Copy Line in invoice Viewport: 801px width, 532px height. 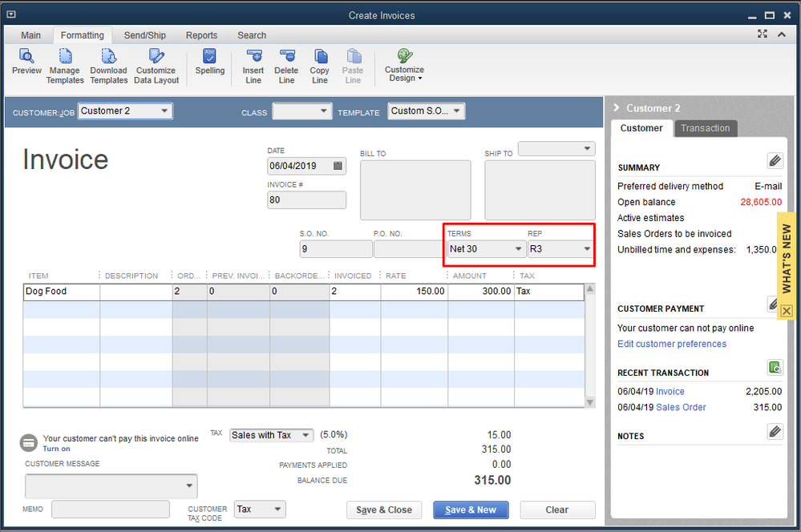point(320,66)
